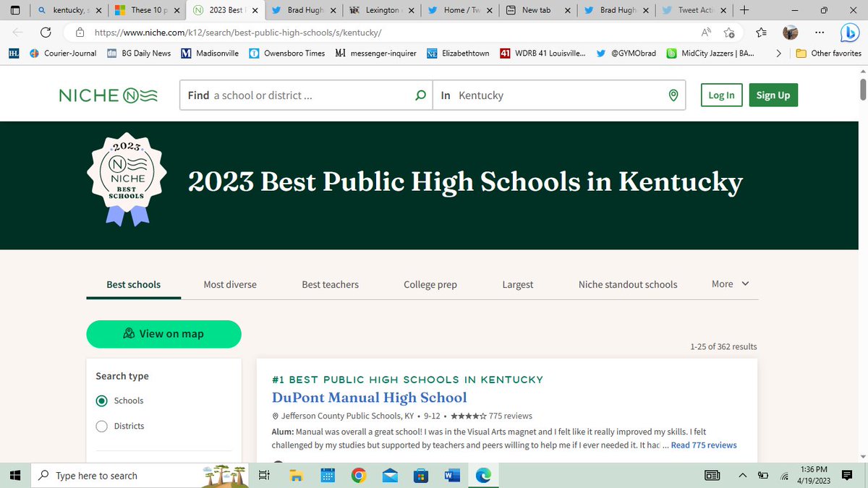This screenshot has width=868, height=488.
Task: Open a new tab with plus icon
Action: pyautogui.click(x=744, y=10)
